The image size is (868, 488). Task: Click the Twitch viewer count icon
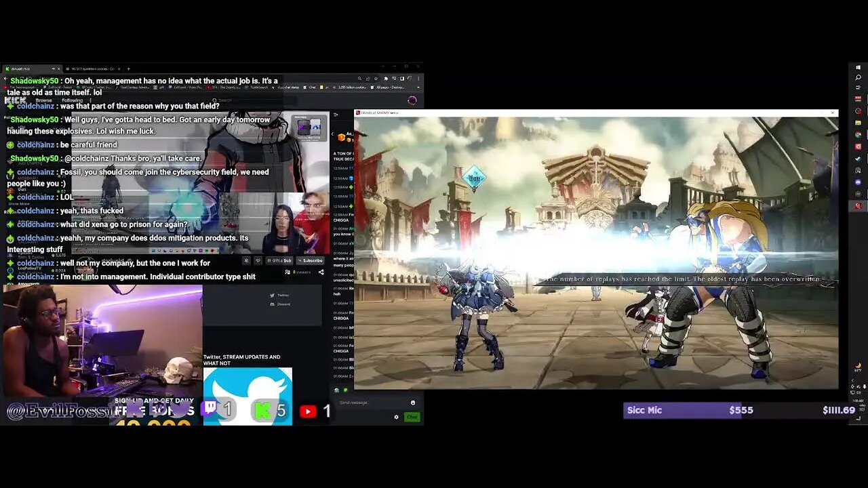pos(209,409)
